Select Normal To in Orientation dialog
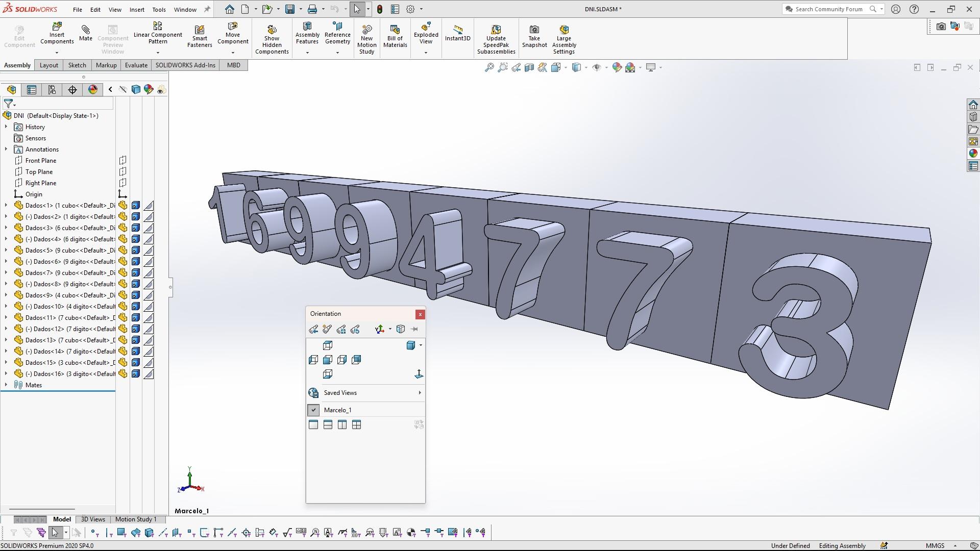980x551 pixels. [419, 374]
